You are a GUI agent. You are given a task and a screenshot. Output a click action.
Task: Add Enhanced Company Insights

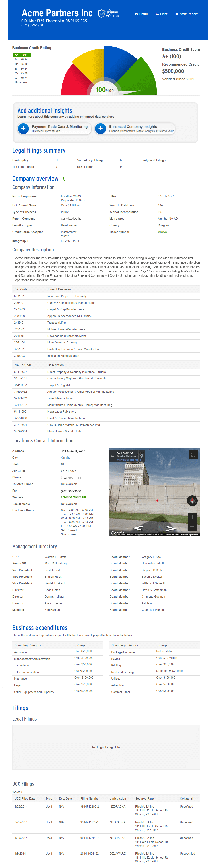[x=100, y=128]
